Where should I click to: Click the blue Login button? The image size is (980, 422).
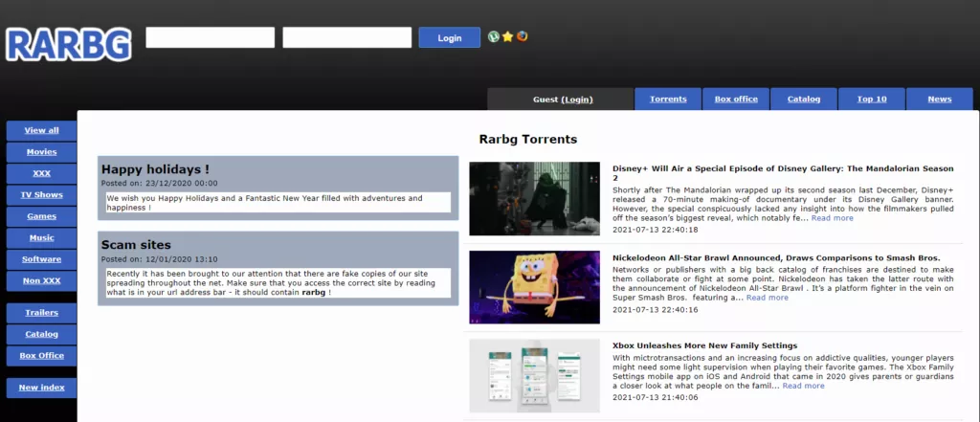pyautogui.click(x=450, y=37)
